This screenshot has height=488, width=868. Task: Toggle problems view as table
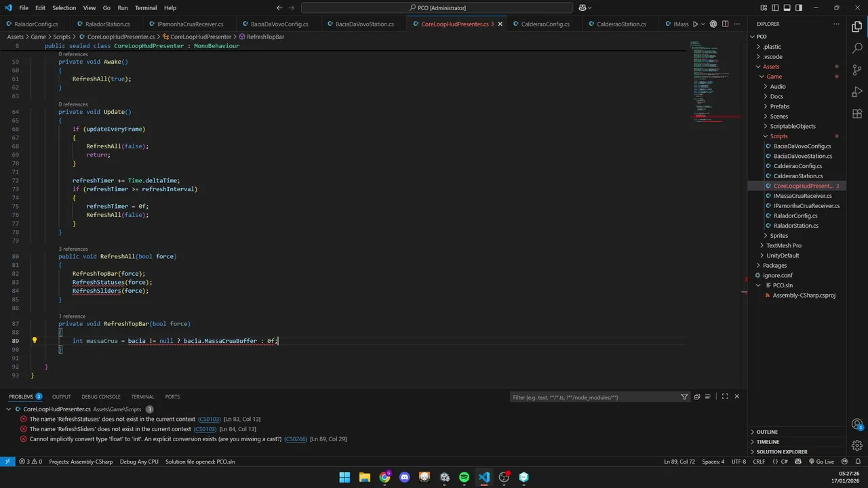708,396
